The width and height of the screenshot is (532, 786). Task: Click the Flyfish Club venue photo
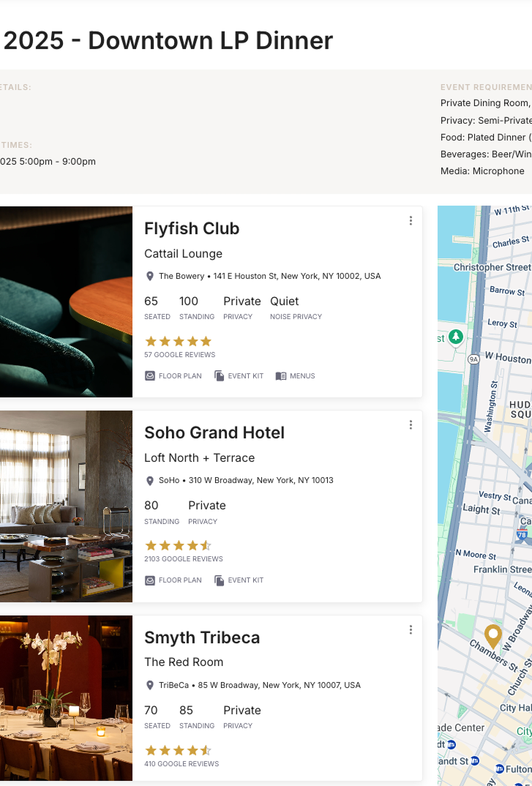coord(66,302)
